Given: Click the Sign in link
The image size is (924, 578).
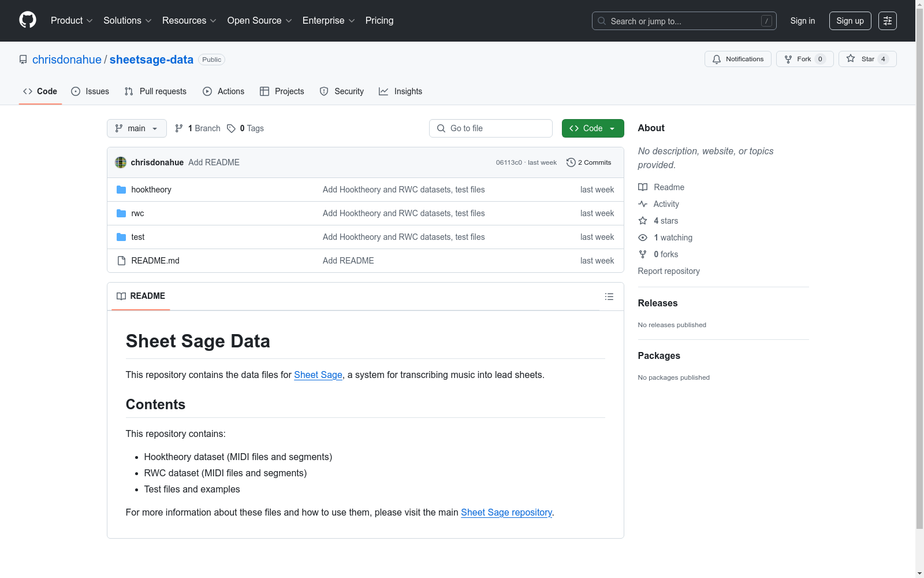Looking at the screenshot, I should click(803, 21).
